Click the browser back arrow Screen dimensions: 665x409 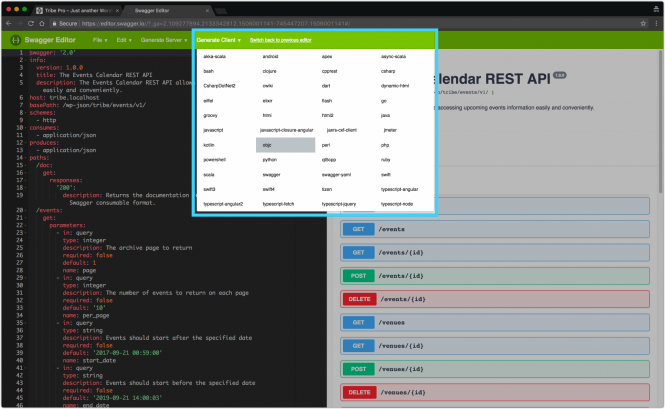tap(8, 20)
